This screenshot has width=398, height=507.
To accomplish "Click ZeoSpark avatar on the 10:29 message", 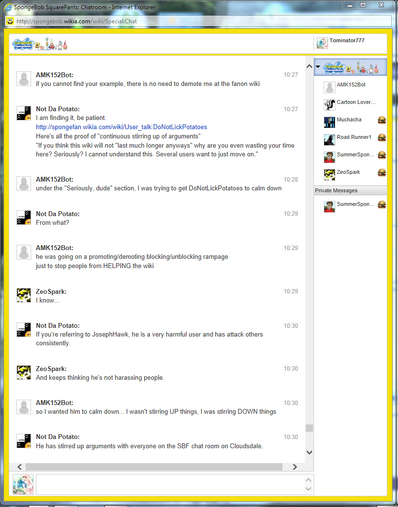I will (x=24, y=295).
